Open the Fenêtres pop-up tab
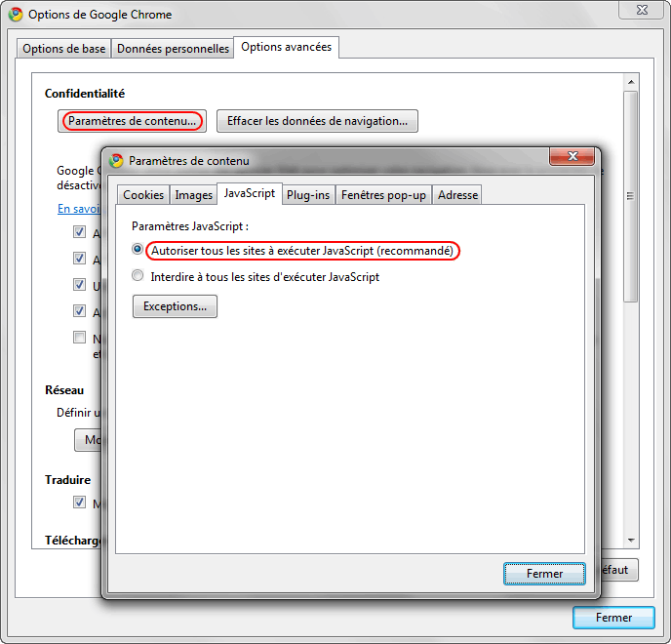The height and width of the screenshot is (644, 671). coord(383,195)
